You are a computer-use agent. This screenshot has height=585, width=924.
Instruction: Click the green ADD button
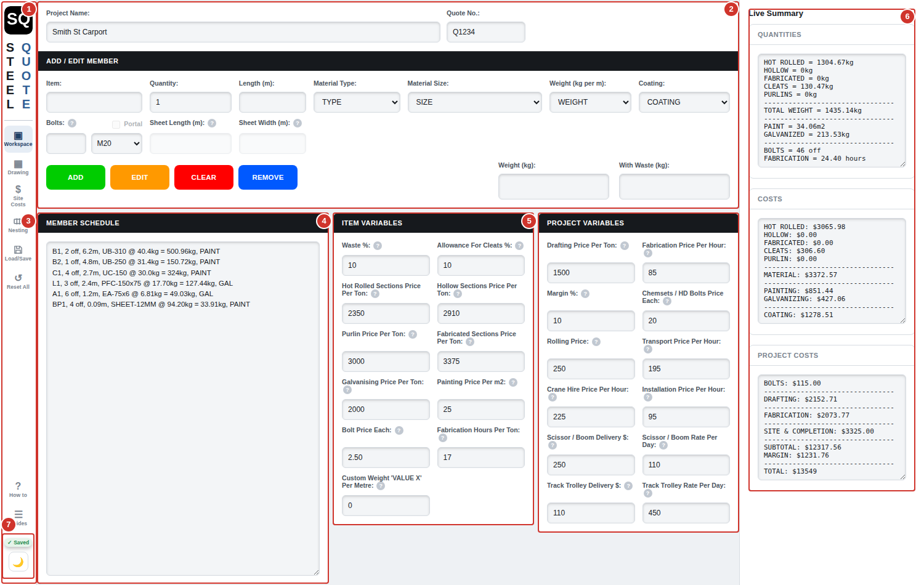click(x=76, y=177)
